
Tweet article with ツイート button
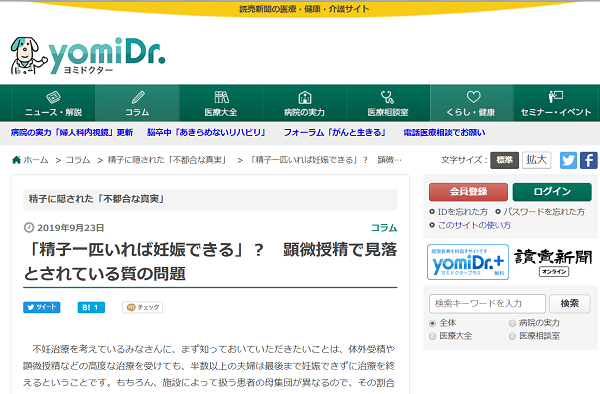point(42,307)
